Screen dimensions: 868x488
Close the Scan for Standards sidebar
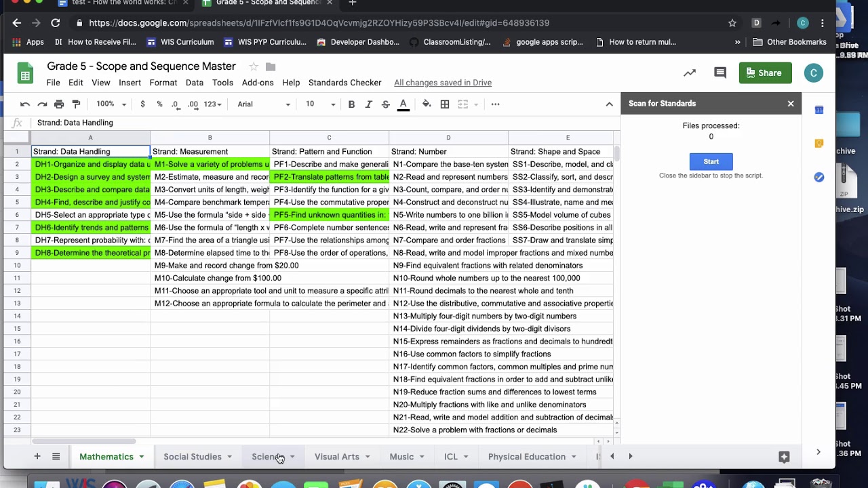point(790,104)
